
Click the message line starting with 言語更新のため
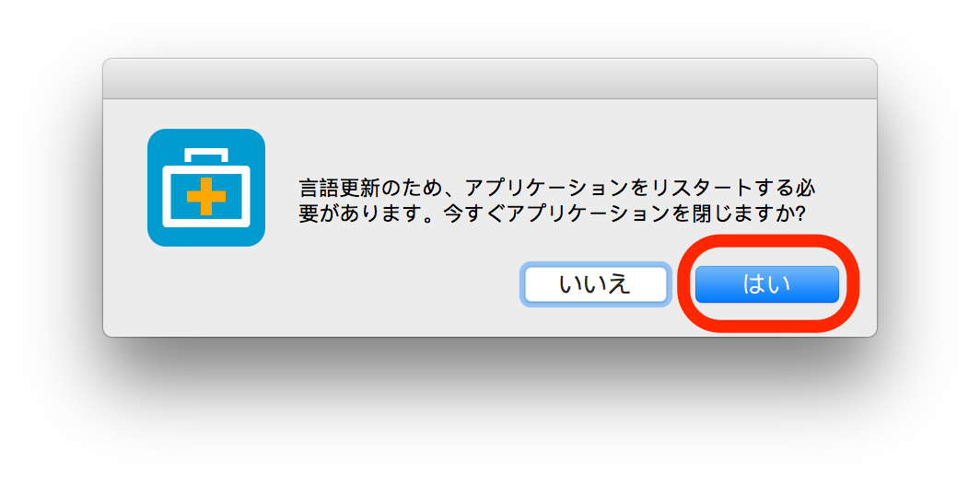[559, 189]
